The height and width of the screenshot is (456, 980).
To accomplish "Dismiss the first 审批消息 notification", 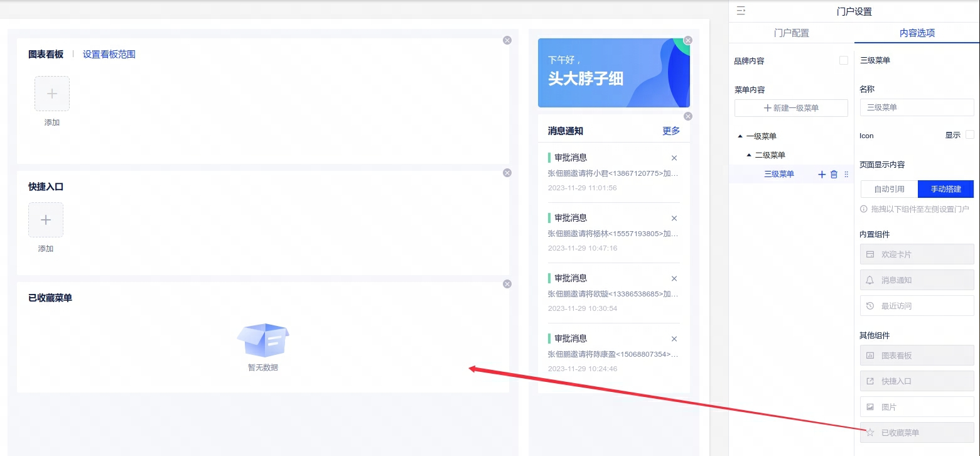I will pyautogui.click(x=674, y=158).
